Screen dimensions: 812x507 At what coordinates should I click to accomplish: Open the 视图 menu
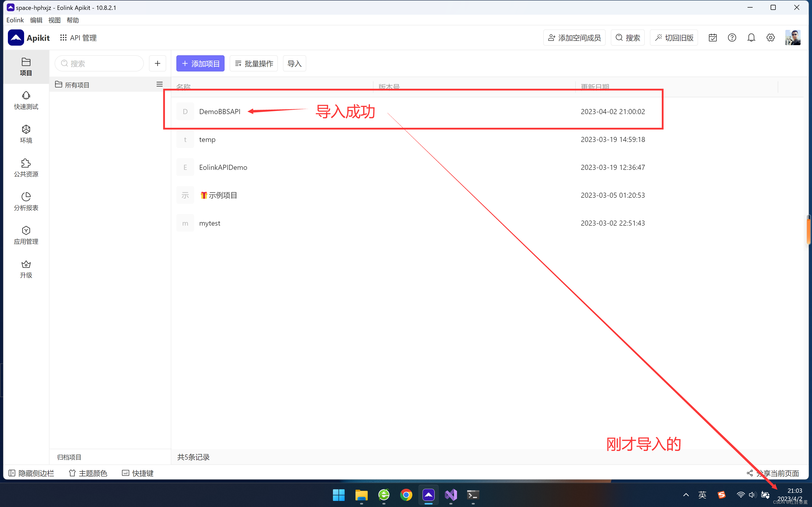(x=54, y=20)
